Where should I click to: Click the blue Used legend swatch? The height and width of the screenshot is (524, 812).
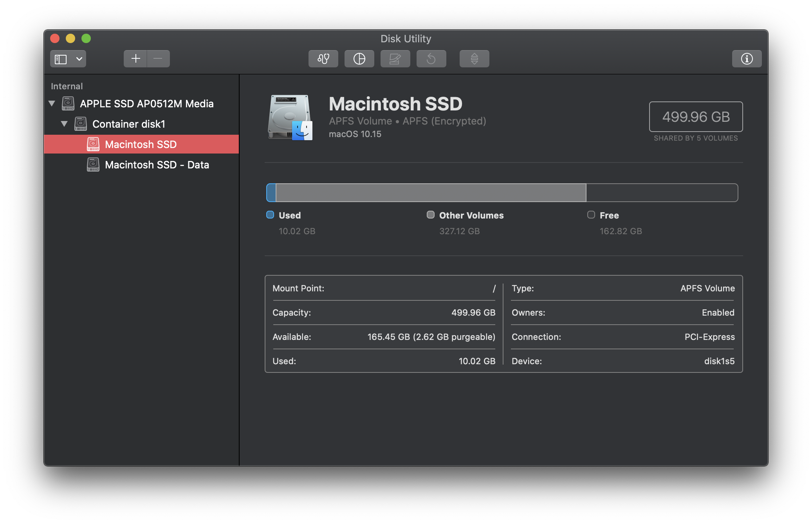coord(270,215)
